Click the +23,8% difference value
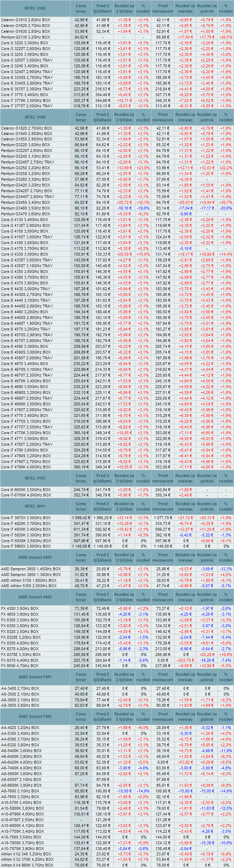 [x=143, y=168]
